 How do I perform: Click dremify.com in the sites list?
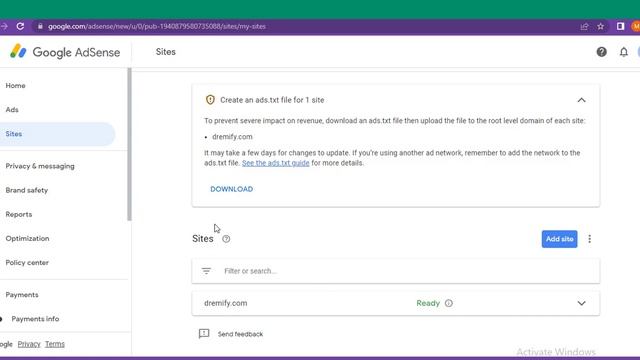225,303
